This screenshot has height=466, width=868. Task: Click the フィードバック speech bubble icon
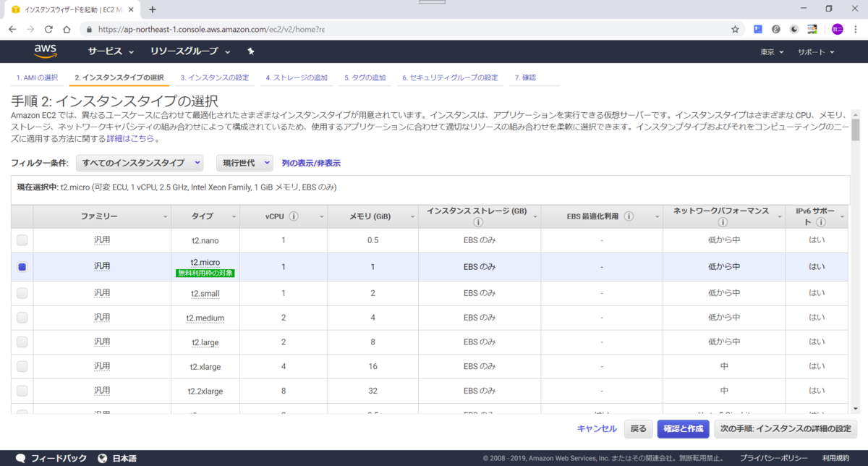[20, 457]
